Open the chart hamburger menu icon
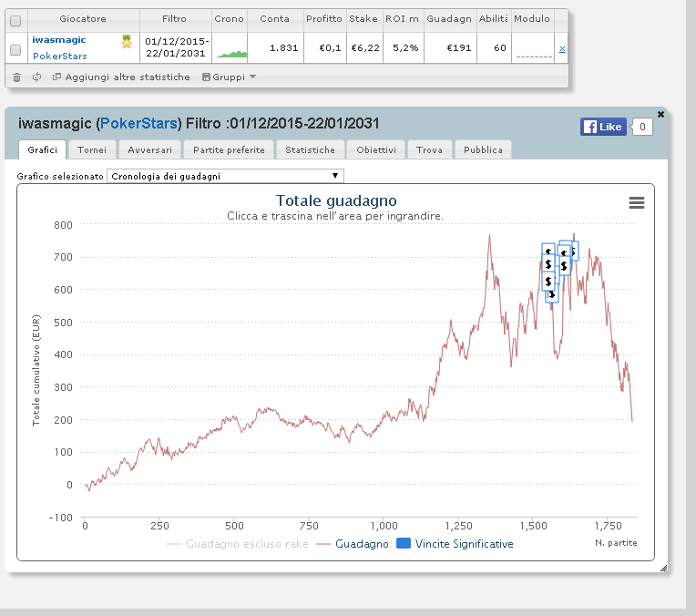The width and height of the screenshot is (696, 616). coord(637,203)
